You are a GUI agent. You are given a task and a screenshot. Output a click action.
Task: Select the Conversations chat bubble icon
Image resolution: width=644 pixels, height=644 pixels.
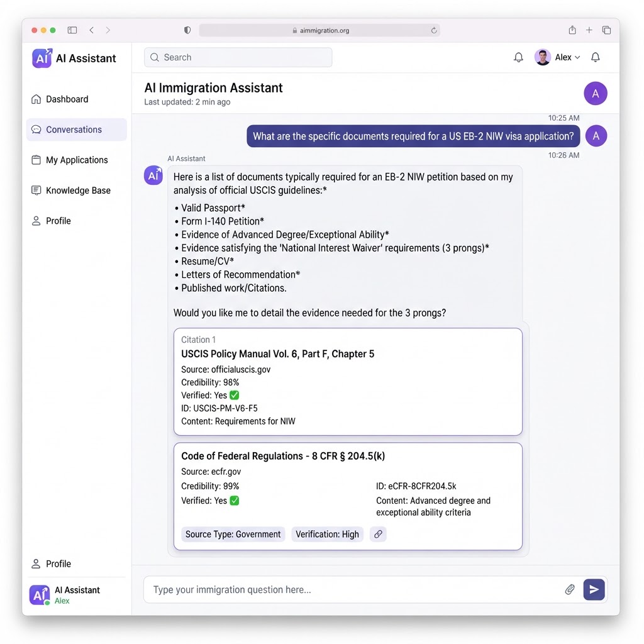click(36, 130)
